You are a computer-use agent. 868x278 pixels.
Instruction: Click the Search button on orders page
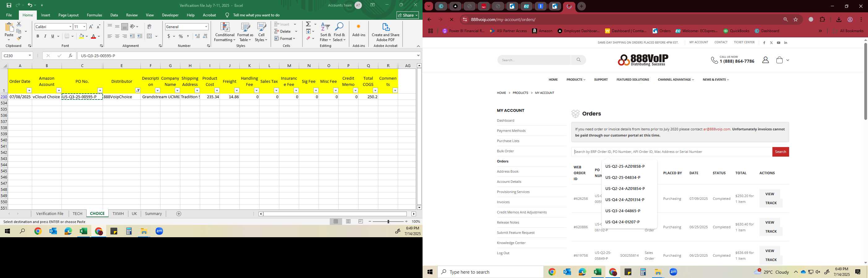[780, 152]
